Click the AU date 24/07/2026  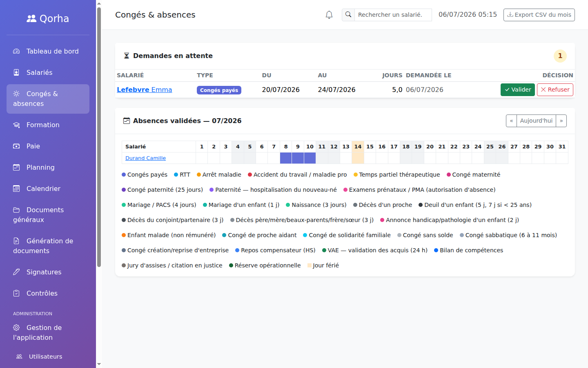337,90
